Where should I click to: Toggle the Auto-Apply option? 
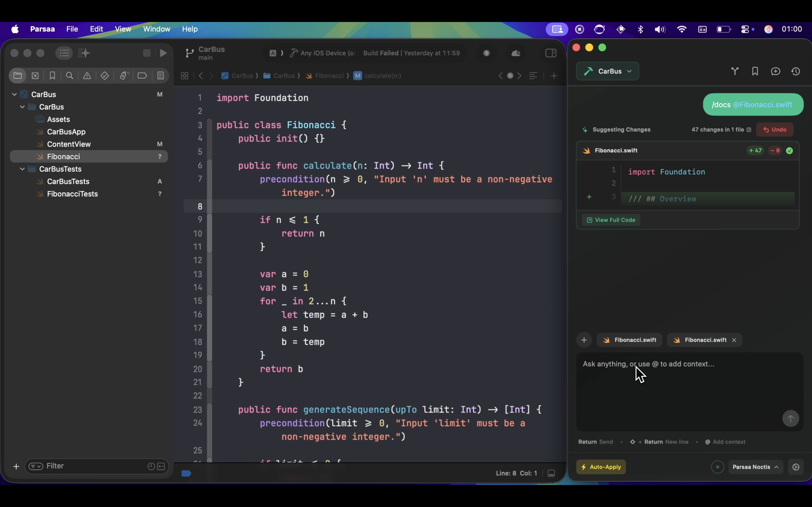[601, 467]
